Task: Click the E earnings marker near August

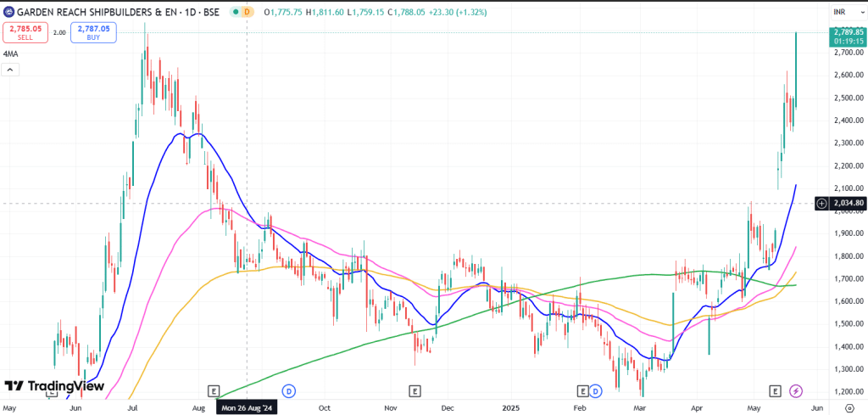Action: 214,391
